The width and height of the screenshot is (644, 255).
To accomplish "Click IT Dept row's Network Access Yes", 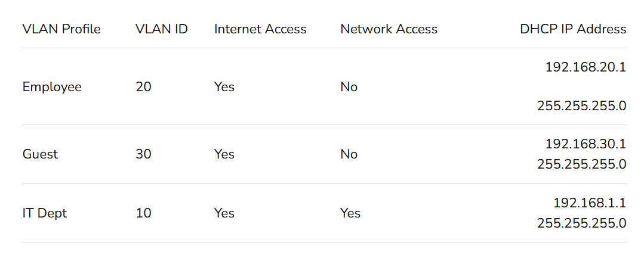I will coord(350,213).
